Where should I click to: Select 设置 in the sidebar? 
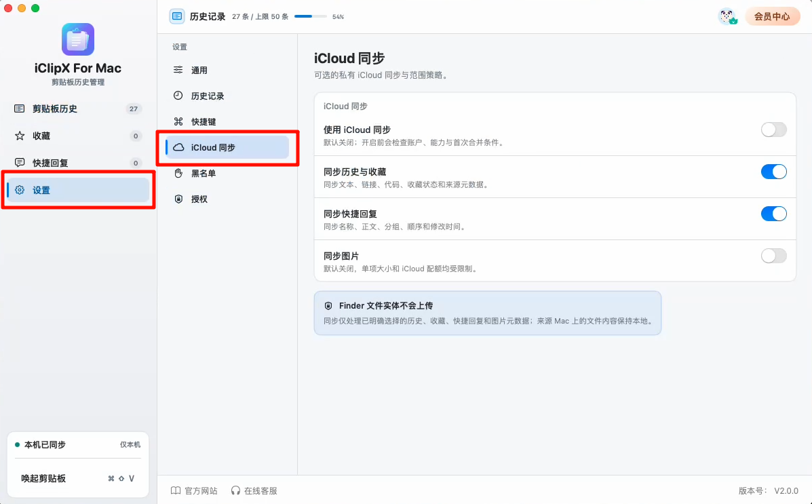78,190
